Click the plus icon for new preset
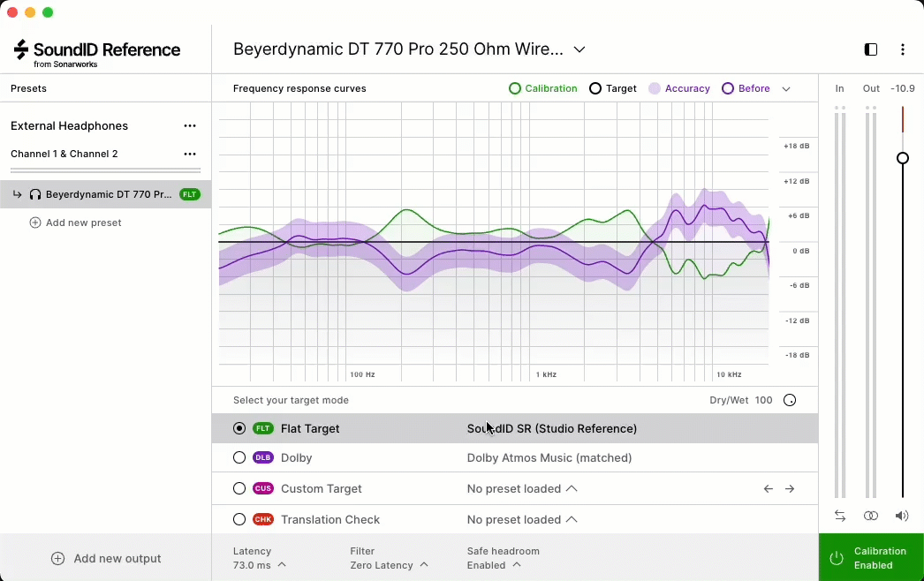The image size is (924, 581). coord(35,223)
